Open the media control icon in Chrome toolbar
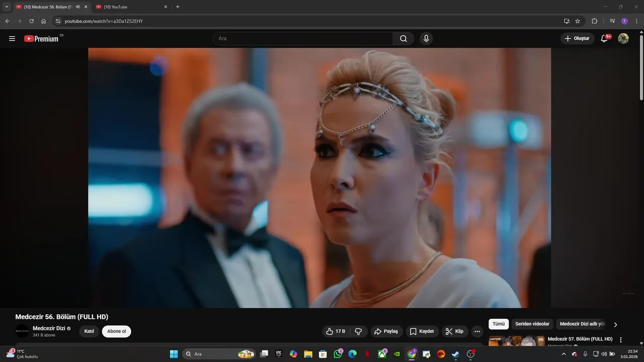The height and width of the screenshot is (362, 644). click(x=612, y=21)
